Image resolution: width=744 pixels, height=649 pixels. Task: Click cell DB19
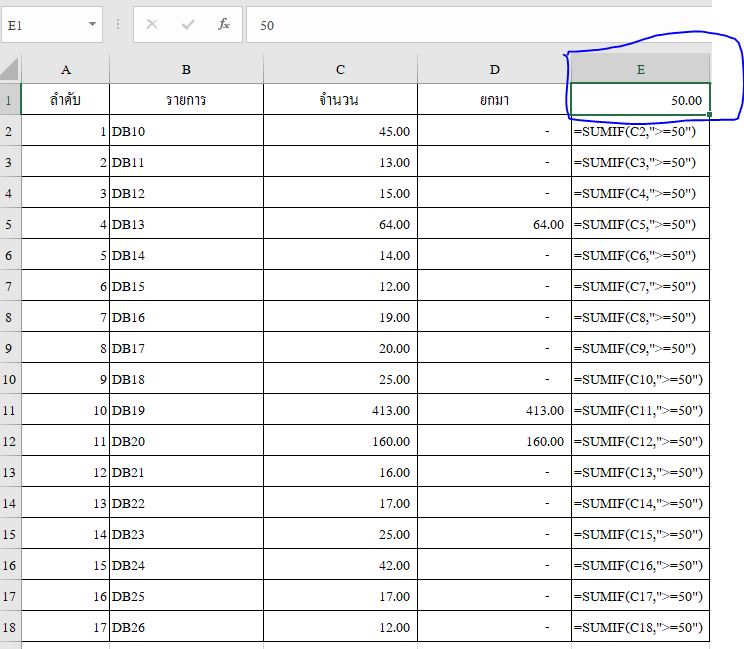186,410
